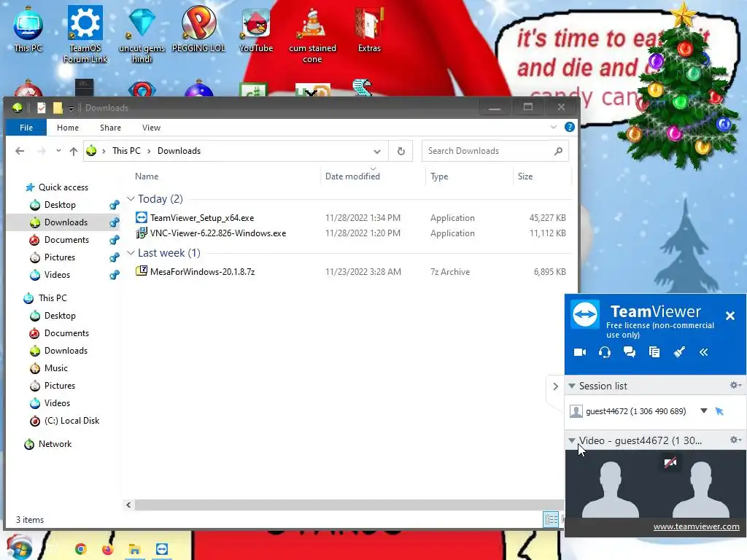The image size is (747, 560).
Task: Open Video section gear settings
Action: [x=735, y=440]
